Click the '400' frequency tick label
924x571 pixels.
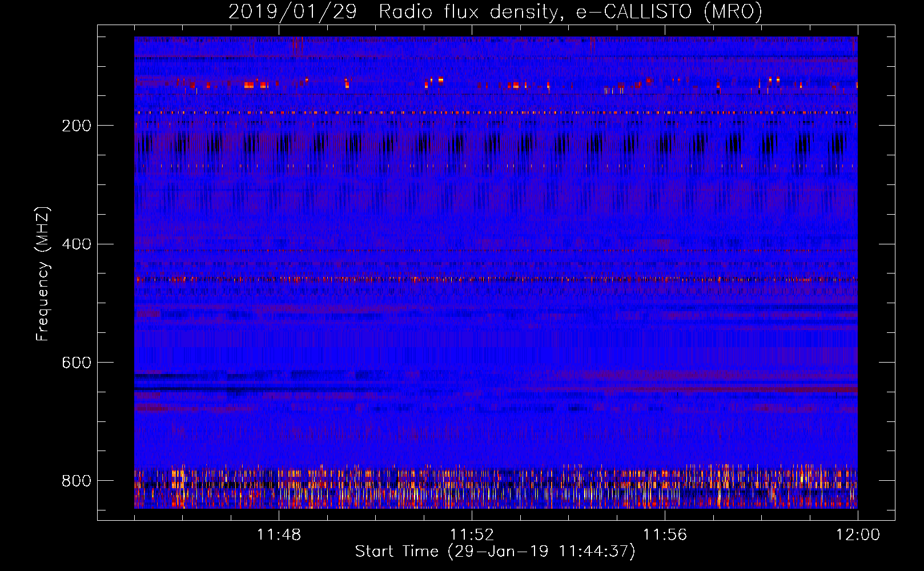(x=77, y=244)
